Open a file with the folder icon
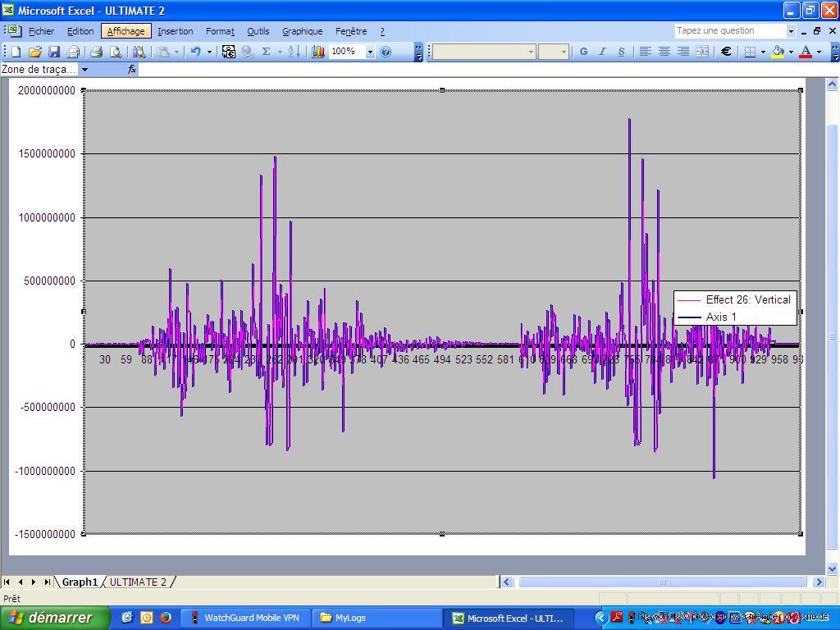Screen dimensions: 840x630 tap(34, 52)
